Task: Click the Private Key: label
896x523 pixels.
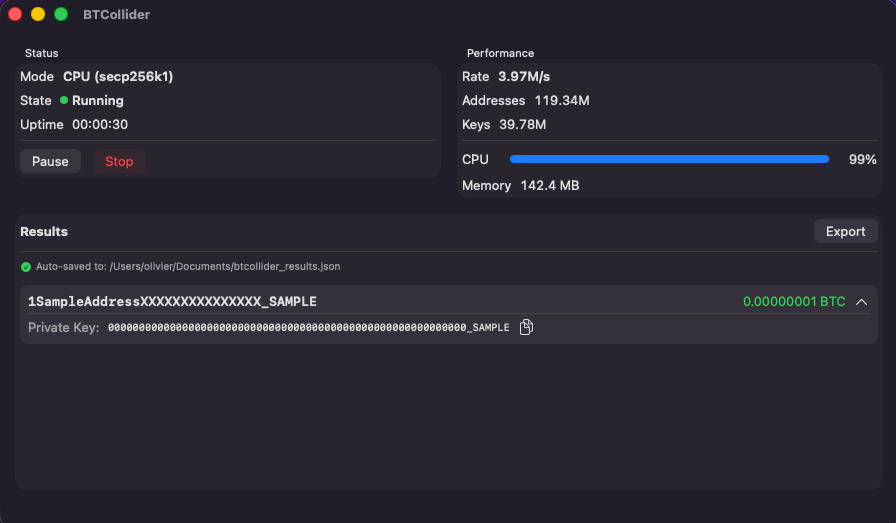Action: pos(63,327)
